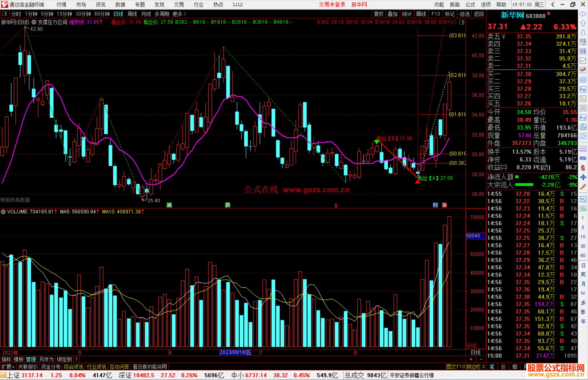Image resolution: width=588 pixels, height=380 pixels.
Task: Click the RSI indicator icon in sidebar
Action: [x=583, y=158]
